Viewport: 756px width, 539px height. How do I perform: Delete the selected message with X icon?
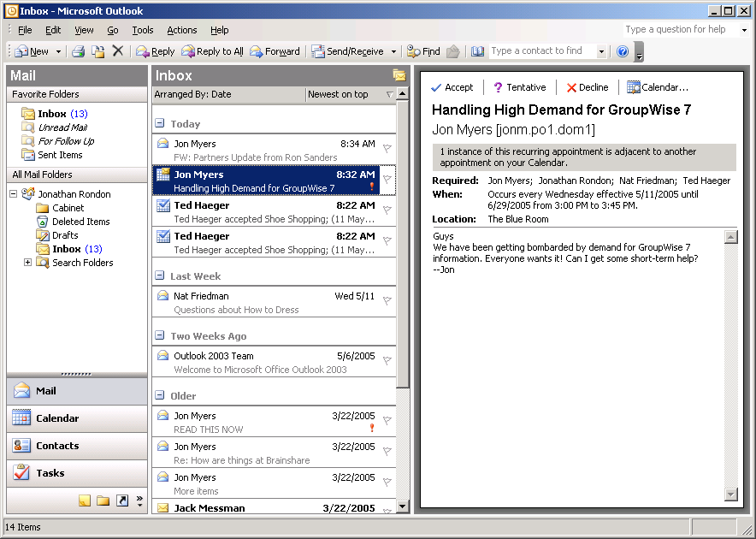(118, 50)
